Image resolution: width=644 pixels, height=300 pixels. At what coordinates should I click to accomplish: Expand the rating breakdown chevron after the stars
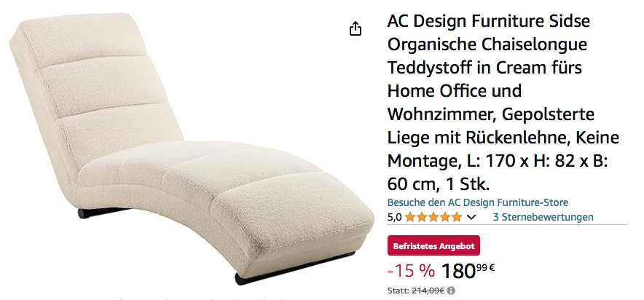[471, 217]
